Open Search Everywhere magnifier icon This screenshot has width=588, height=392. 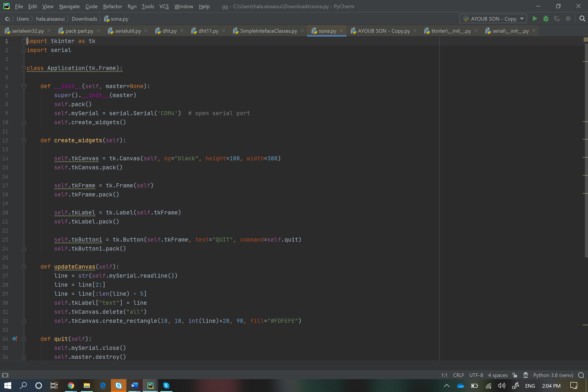582,19
